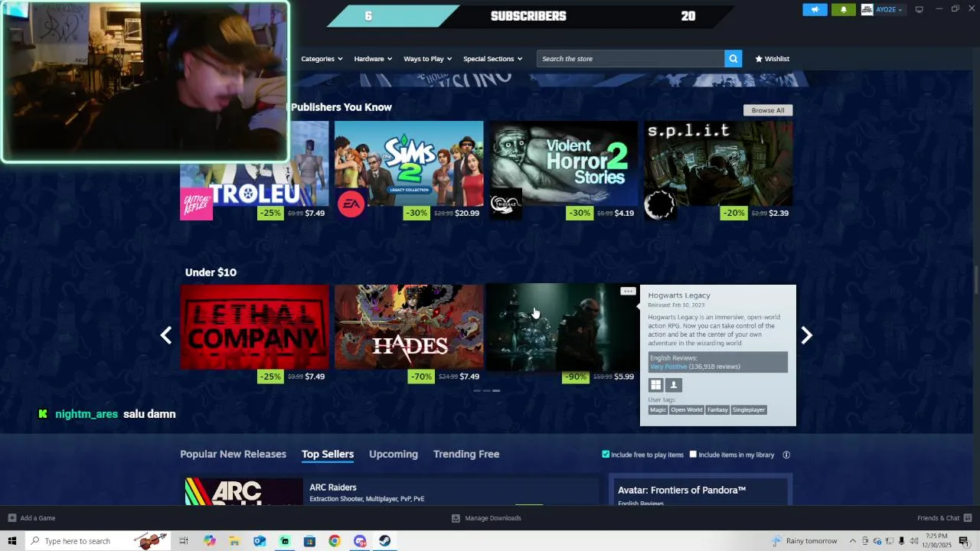980x551 pixels.
Task: Expand the Special Sections dropdown
Action: [x=492, y=59]
